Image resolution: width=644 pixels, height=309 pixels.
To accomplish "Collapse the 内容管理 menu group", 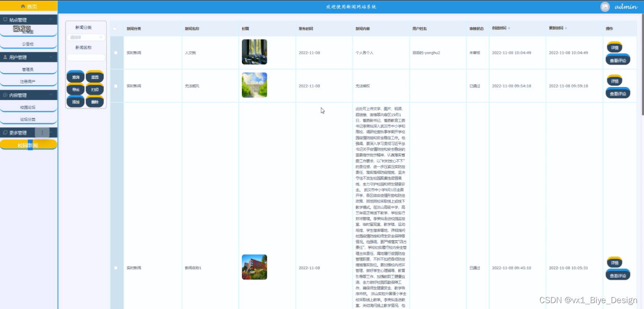I will pyautogui.click(x=28, y=95).
